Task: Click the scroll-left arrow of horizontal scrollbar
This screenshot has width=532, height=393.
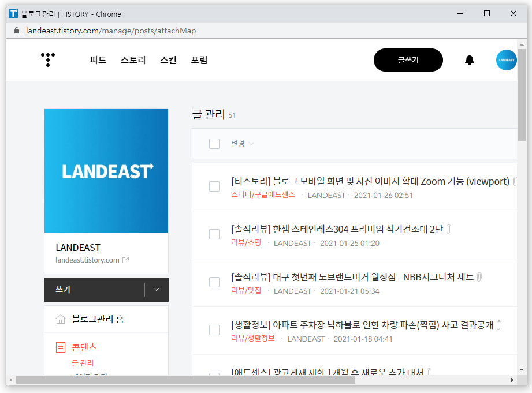Action: pyautogui.click(x=11, y=380)
